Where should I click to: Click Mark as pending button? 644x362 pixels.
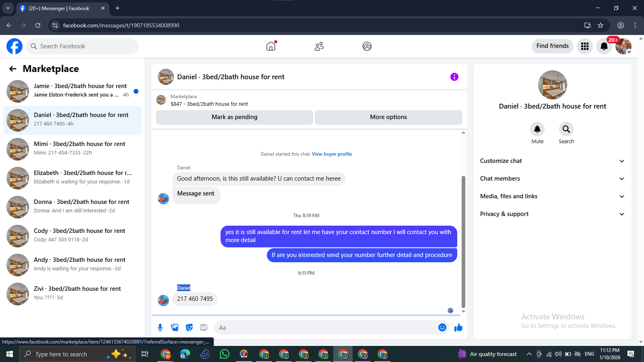tap(235, 117)
